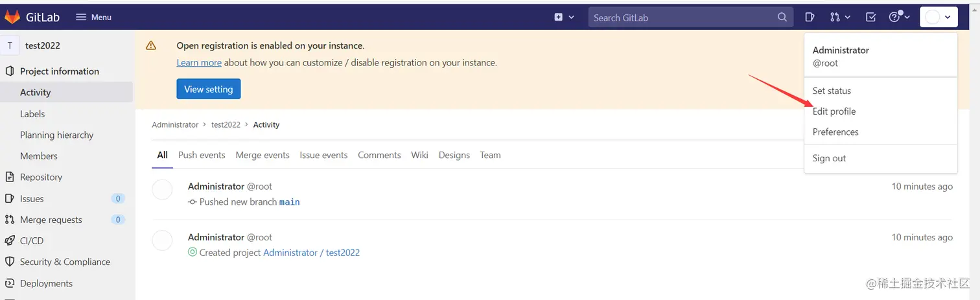Open Merge requests in sidebar

tap(51, 220)
